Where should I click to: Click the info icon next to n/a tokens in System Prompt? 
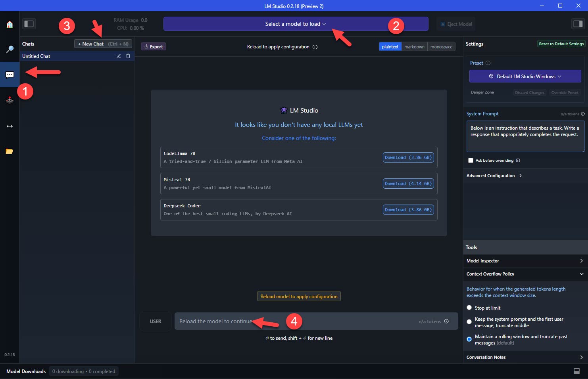pyautogui.click(x=583, y=114)
